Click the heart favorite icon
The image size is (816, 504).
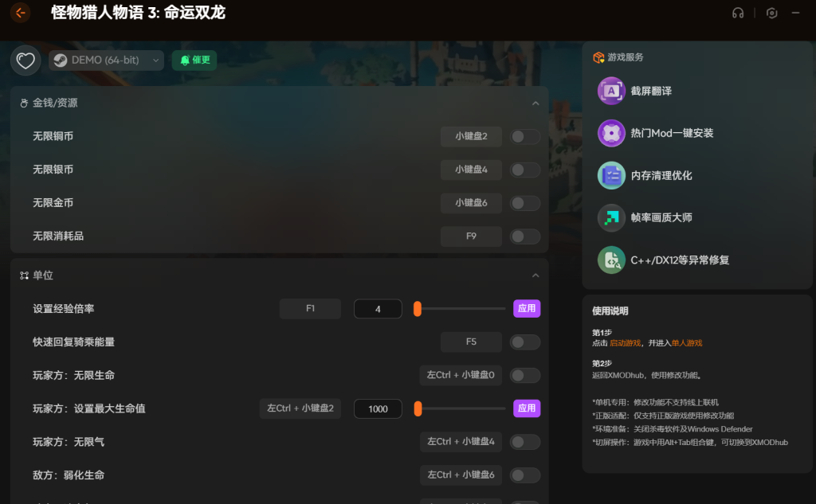[x=25, y=61]
